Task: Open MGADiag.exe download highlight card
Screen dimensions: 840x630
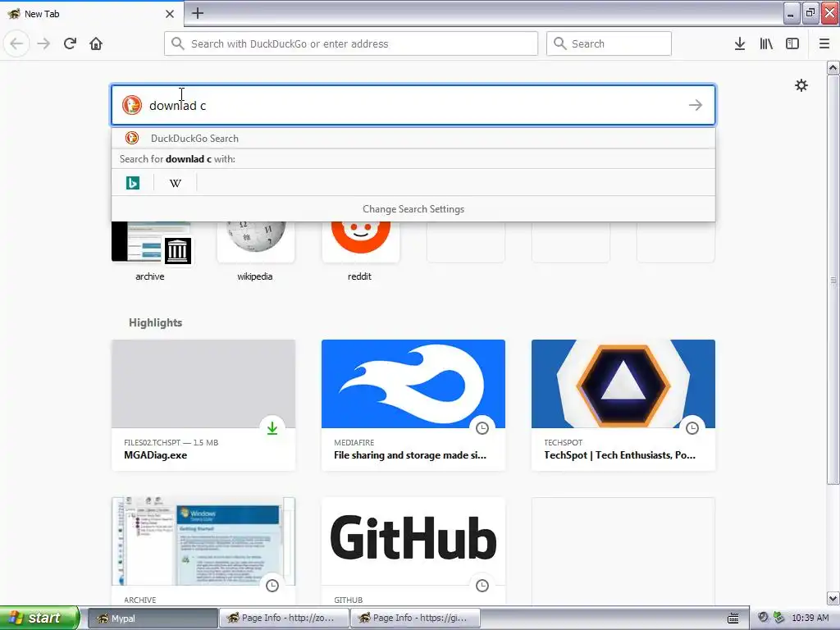Action: (203, 405)
